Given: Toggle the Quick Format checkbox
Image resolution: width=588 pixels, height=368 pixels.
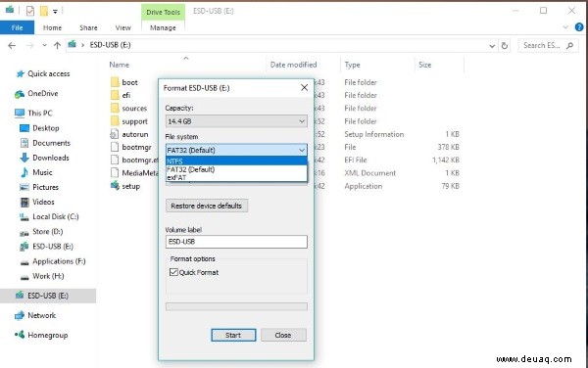Looking at the screenshot, I should pos(173,272).
